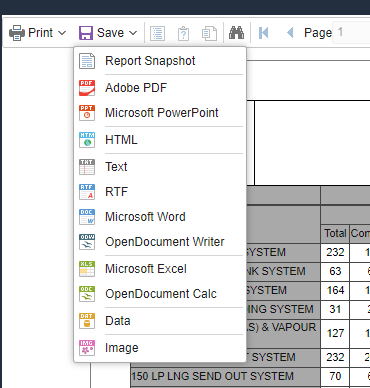Toggle the bookmarks tree toolbar icon

[x=157, y=33]
